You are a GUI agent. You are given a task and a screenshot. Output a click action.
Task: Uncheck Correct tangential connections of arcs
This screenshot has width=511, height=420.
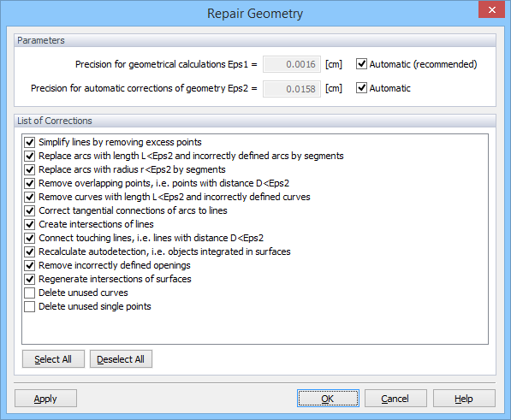click(30, 210)
